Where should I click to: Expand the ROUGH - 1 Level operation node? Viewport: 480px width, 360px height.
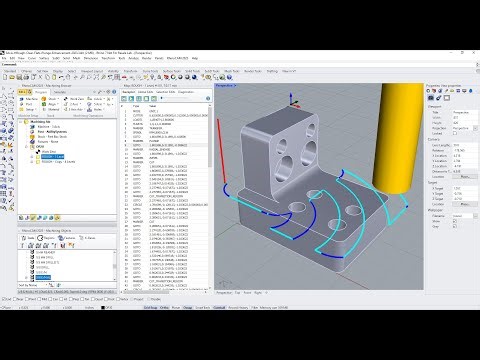[32, 157]
